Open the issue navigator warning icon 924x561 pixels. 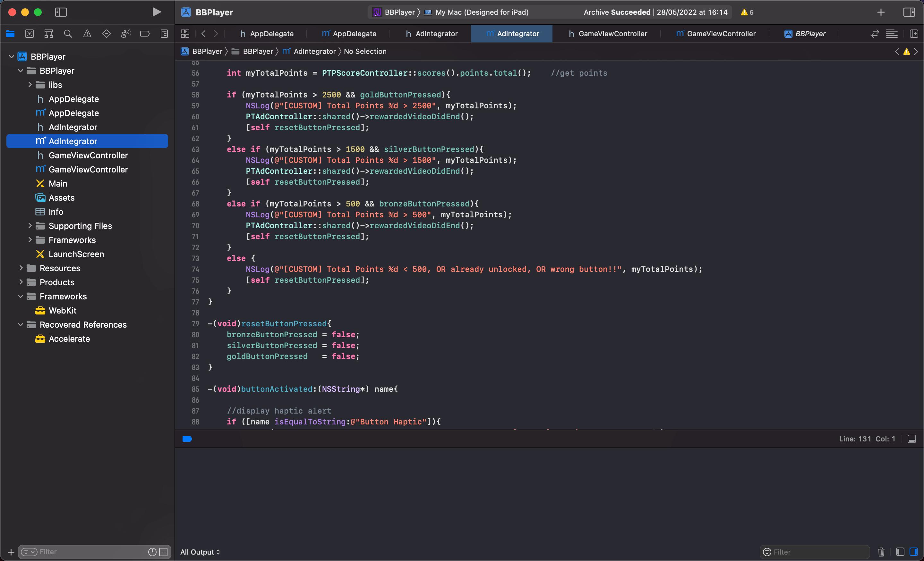(x=87, y=34)
